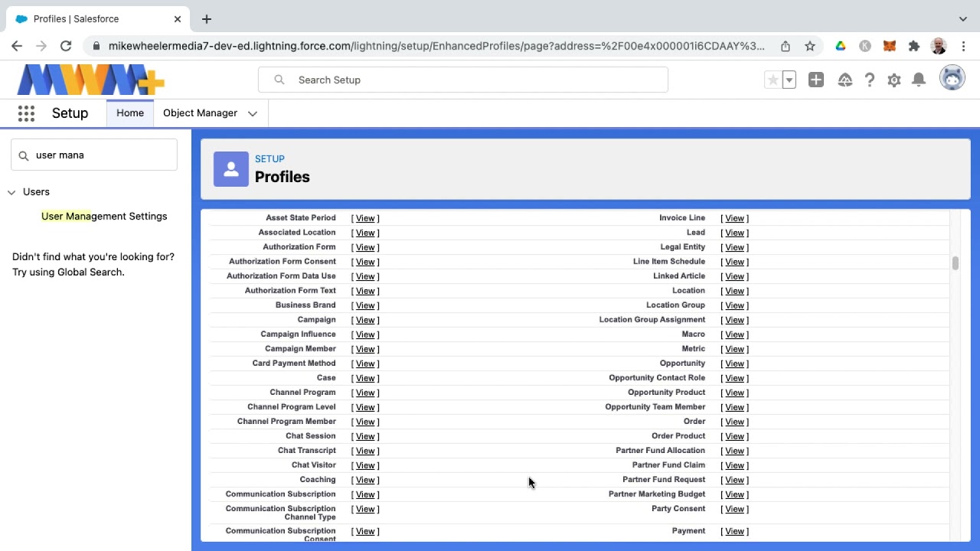Open User Management Settings

tap(104, 217)
